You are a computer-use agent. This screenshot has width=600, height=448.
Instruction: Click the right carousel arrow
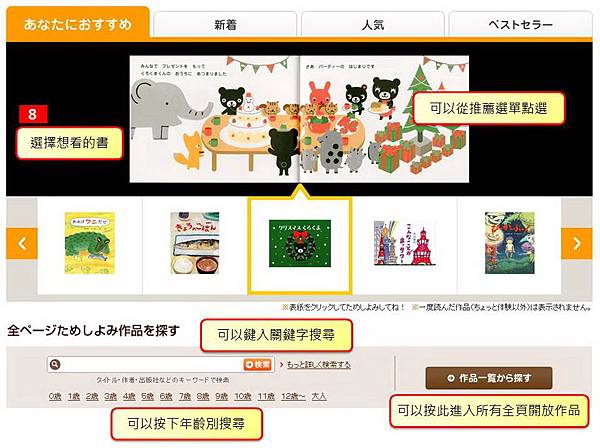pos(577,243)
